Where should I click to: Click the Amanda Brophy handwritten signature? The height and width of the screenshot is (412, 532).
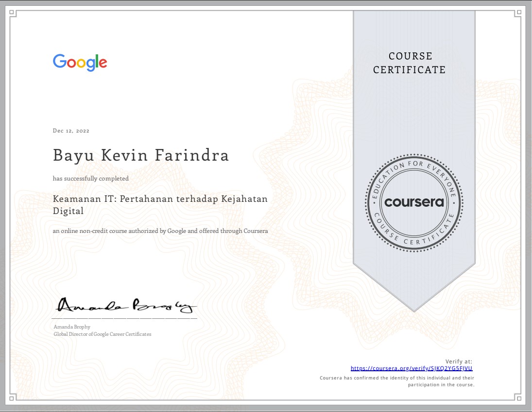coord(127,304)
